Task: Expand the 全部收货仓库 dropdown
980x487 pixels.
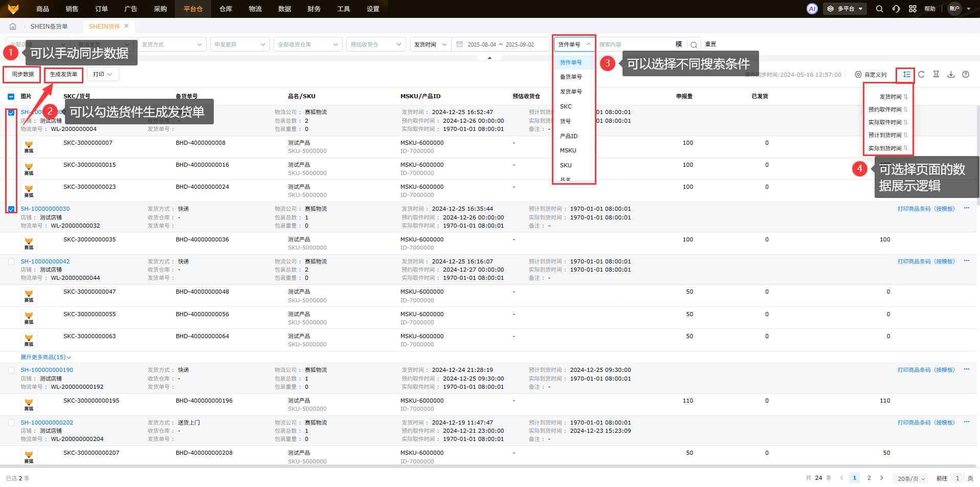Action: pyautogui.click(x=307, y=45)
